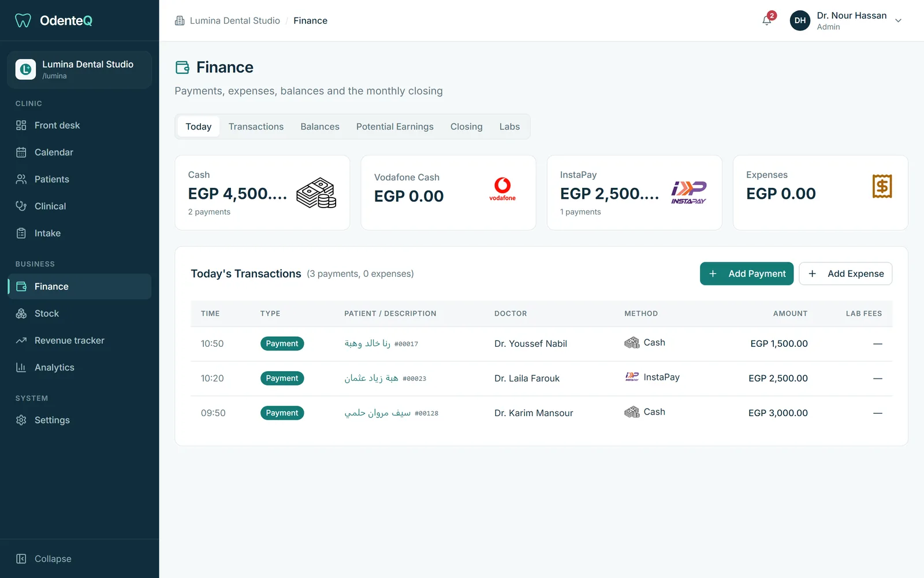Click the LAB FEES column header

pos(864,314)
